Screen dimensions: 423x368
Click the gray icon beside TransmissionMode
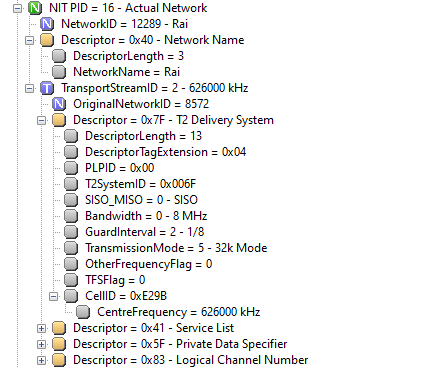pos(71,248)
